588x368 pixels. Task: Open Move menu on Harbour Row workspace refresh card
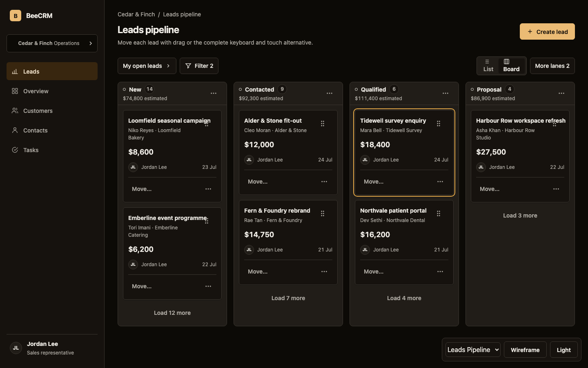[x=490, y=189]
